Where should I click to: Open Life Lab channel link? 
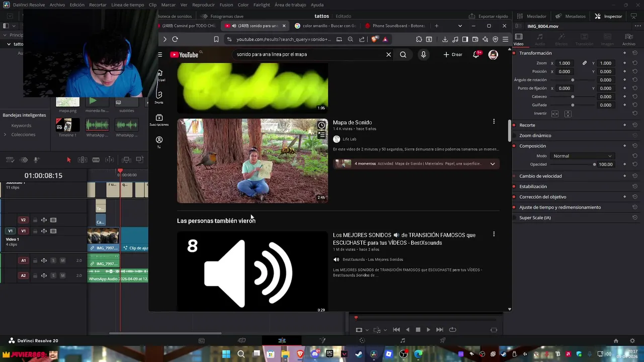pyautogui.click(x=349, y=139)
